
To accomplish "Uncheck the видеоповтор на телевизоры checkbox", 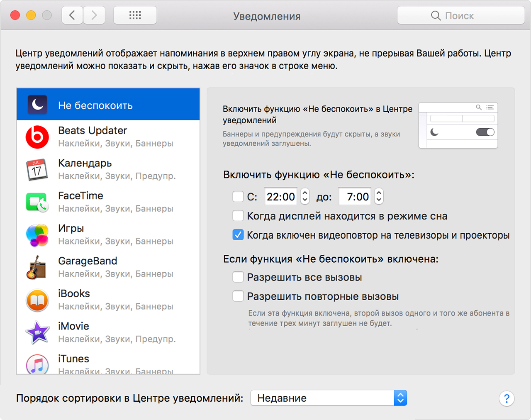I will [238, 235].
